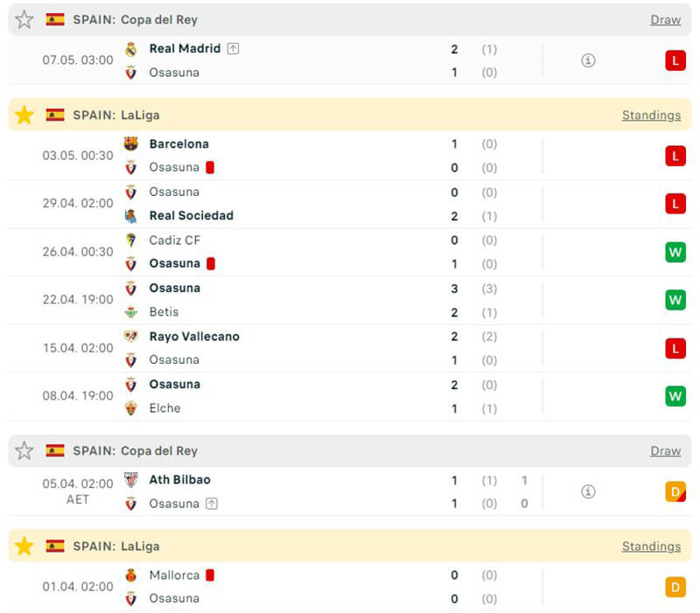This screenshot has width=700, height=613.
Task: Open the bottom LaLiga Standings link
Action: 651,547
